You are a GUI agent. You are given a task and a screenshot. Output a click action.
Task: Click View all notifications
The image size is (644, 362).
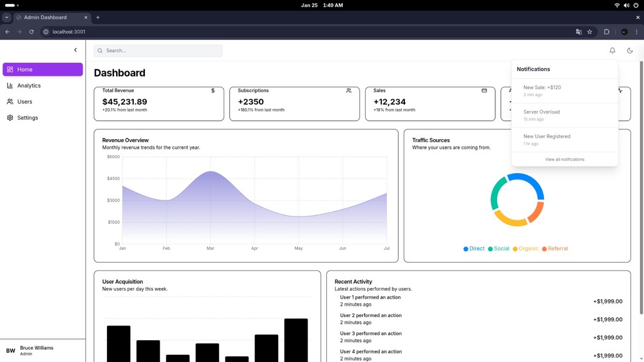click(565, 160)
